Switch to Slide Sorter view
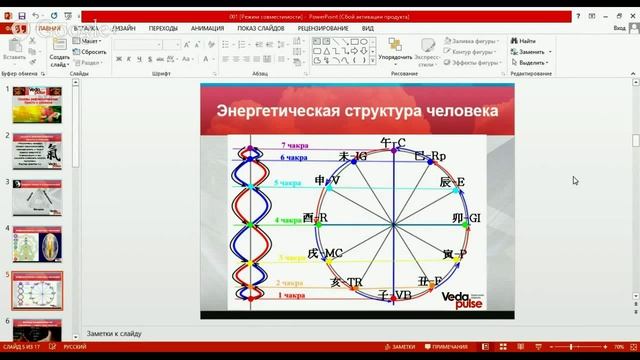 click(503, 347)
